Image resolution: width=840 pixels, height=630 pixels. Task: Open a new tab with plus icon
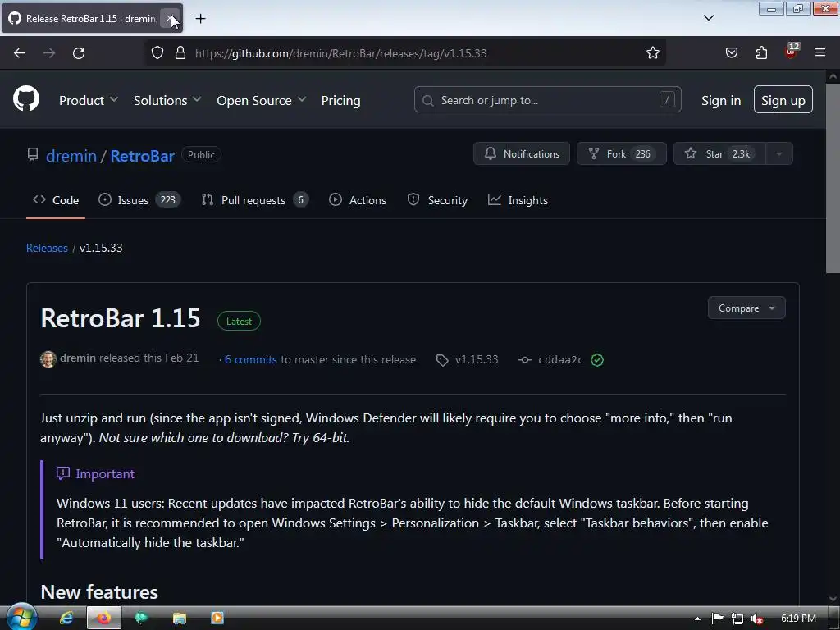[x=200, y=19]
